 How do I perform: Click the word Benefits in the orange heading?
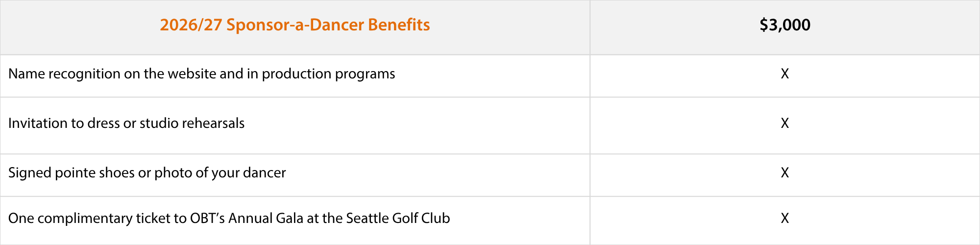(399, 25)
